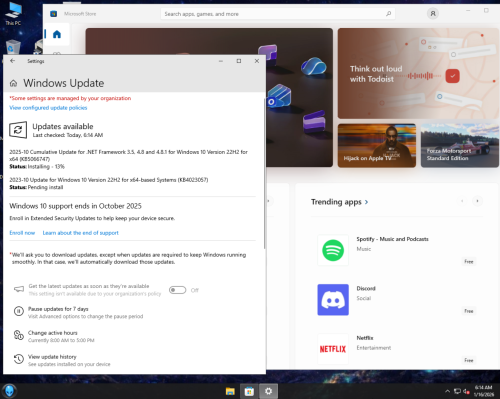Open File Explorer from the taskbar
The height and width of the screenshot is (399, 500).
click(x=230, y=391)
